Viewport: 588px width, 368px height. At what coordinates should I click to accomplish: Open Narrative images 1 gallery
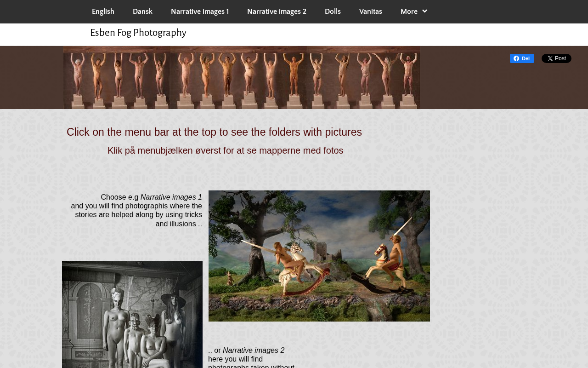pyautogui.click(x=200, y=11)
